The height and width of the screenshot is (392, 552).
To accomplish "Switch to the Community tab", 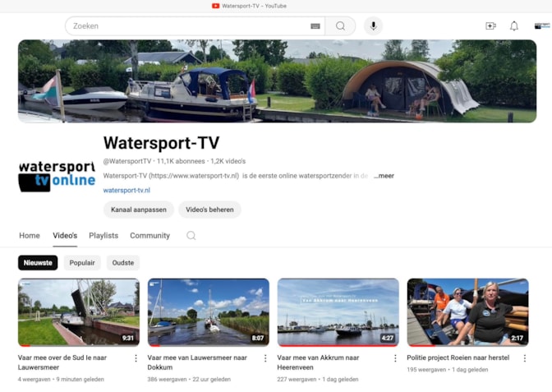I will click(x=149, y=236).
